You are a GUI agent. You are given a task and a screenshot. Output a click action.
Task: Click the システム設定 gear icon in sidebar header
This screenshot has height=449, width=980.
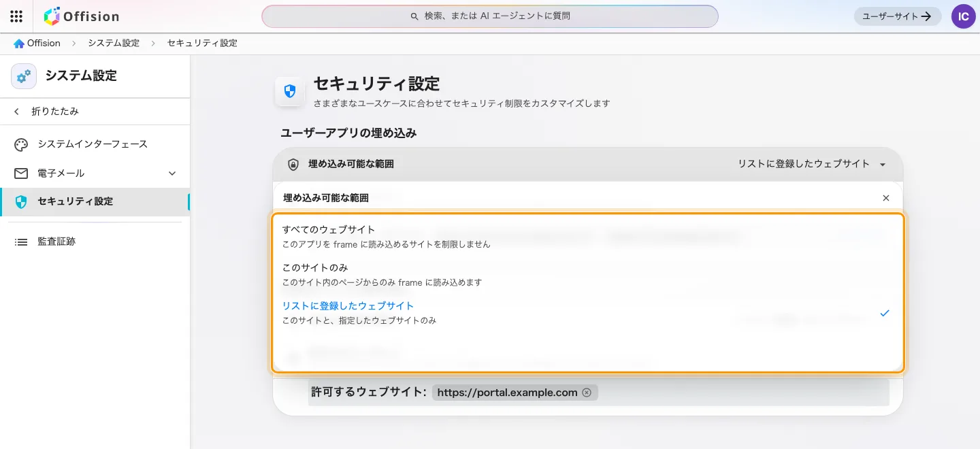[x=24, y=76]
